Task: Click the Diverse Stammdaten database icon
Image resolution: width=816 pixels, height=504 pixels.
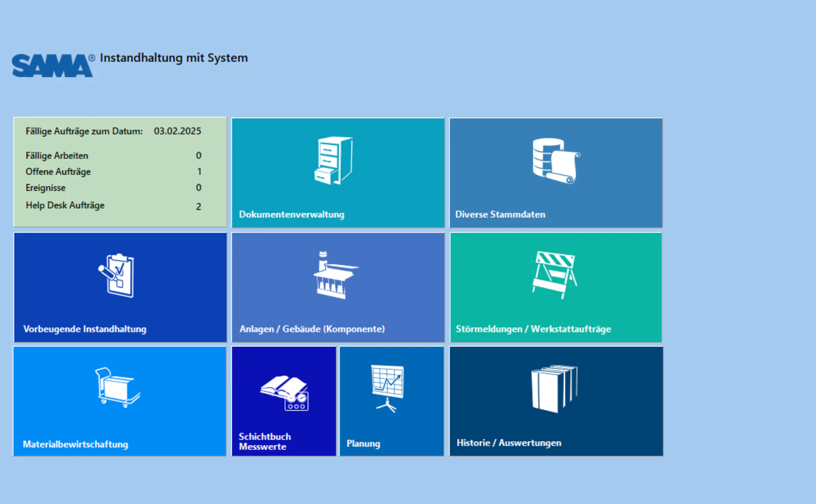Action: point(556,161)
